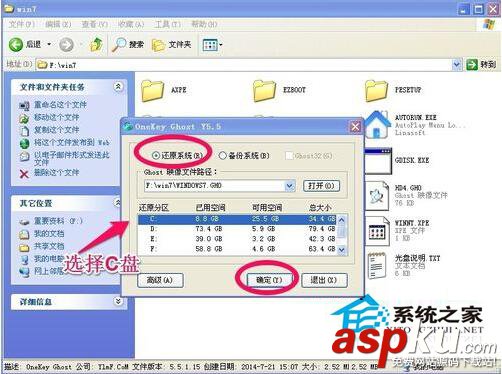
Task: Select the EZBOOT folder icon
Action: pyautogui.click(x=264, y=90)
